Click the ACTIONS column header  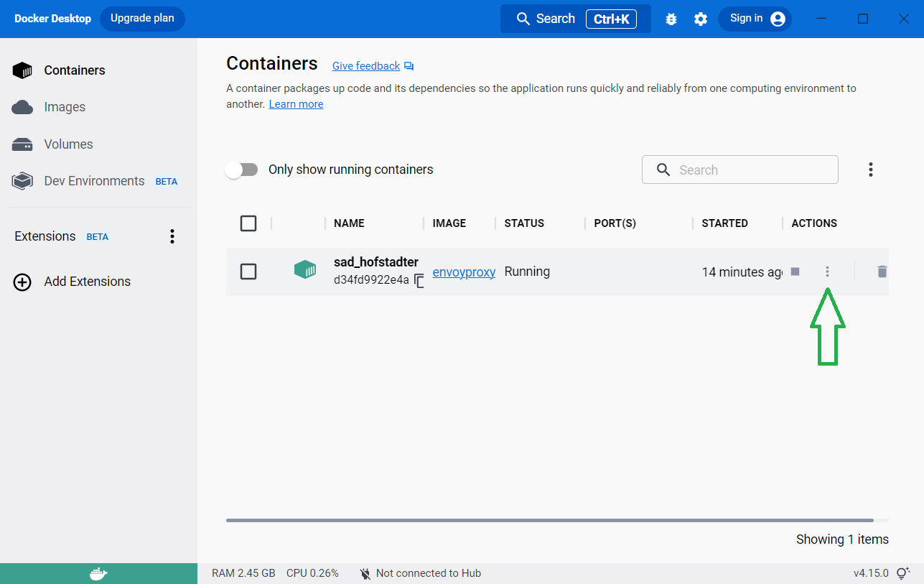click(814, 223)
